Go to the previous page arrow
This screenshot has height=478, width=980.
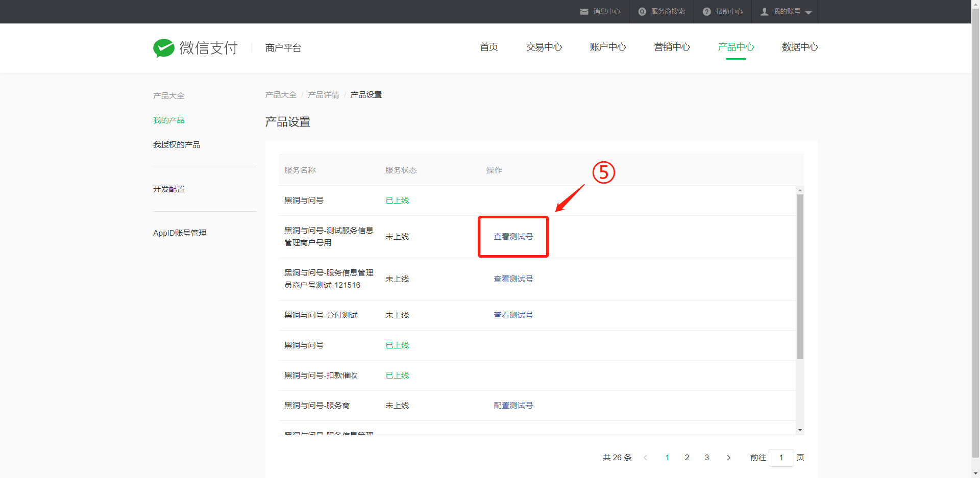(x=646, y=458)
